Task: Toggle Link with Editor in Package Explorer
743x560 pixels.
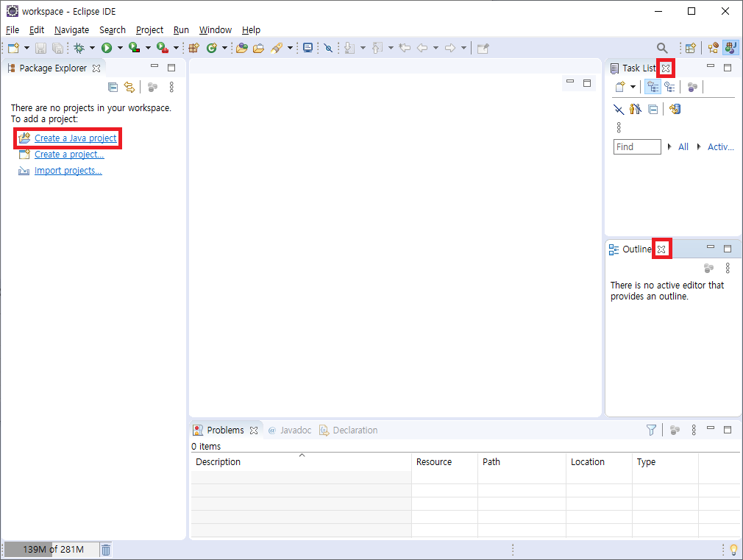Action: point(129,88)
